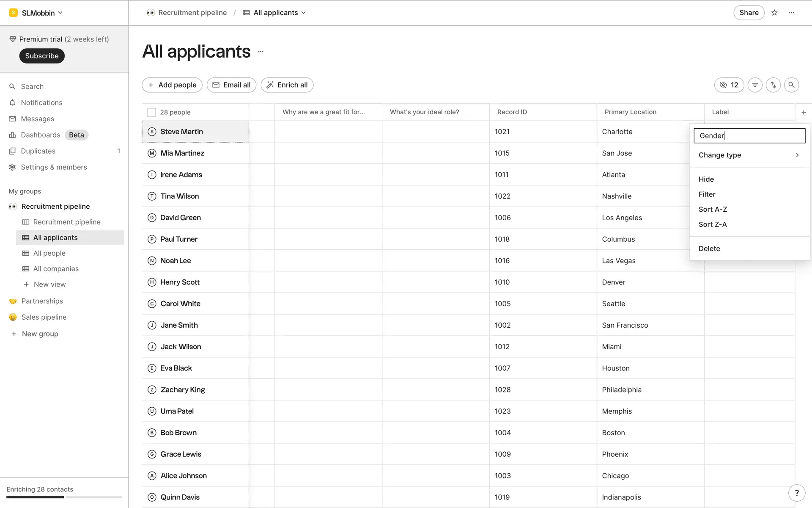Viewport: 812px width, 508px height.
Task: Toggle hidden fields eye button showing 12
Action: tap(729, 85)
